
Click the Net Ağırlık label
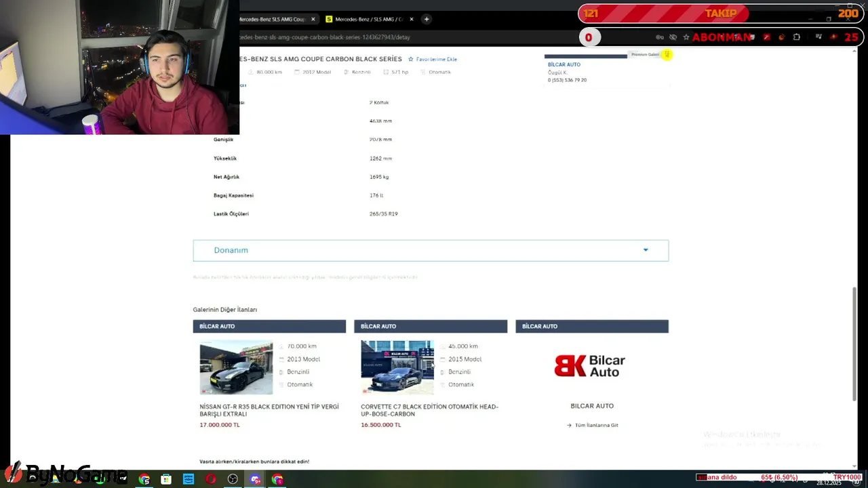[x=225, y=177]
